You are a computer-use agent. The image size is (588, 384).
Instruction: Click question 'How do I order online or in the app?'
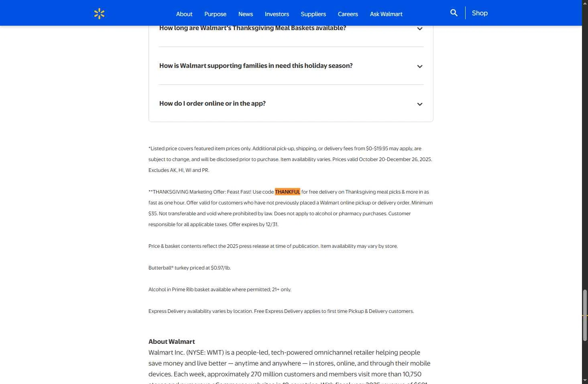click(x=212, y=103)
